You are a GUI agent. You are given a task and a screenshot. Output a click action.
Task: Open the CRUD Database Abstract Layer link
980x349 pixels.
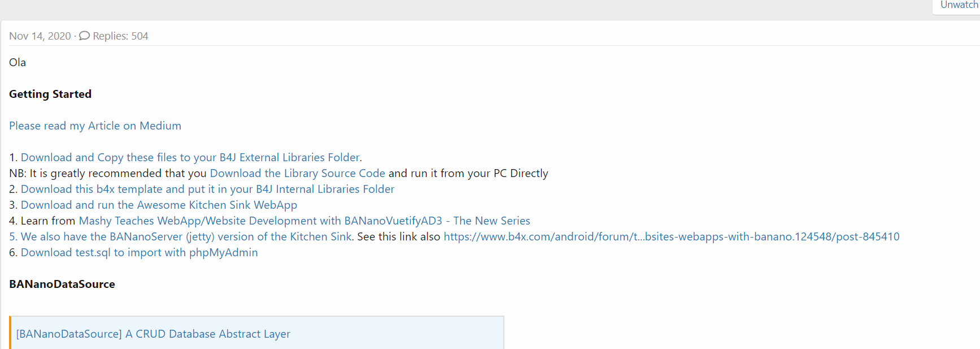(x=153, y=334)
